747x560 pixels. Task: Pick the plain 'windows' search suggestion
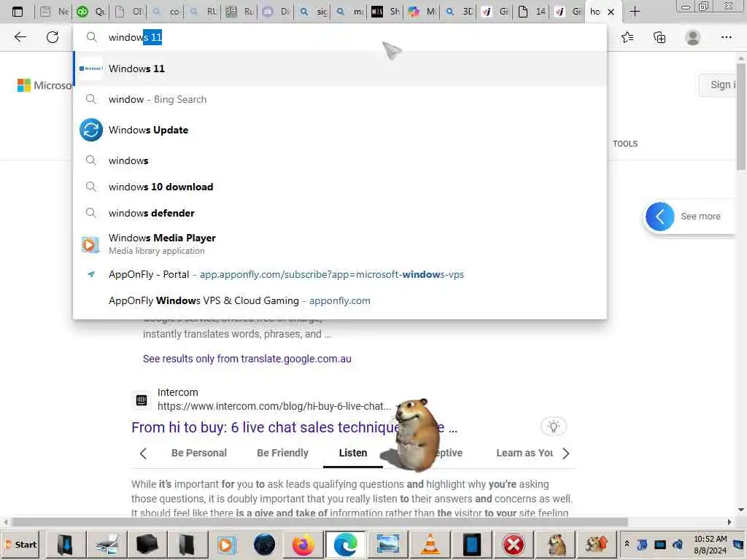[x=340, y=160]
